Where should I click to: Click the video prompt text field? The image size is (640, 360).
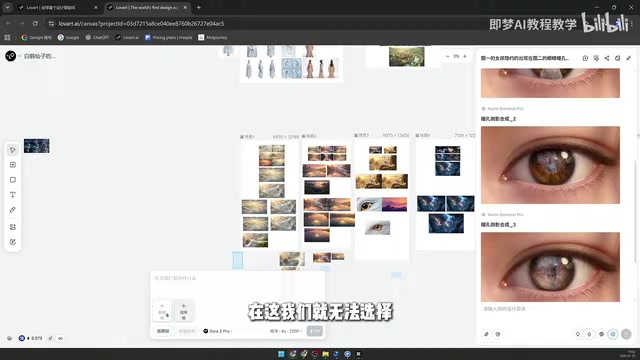[238, 285]
